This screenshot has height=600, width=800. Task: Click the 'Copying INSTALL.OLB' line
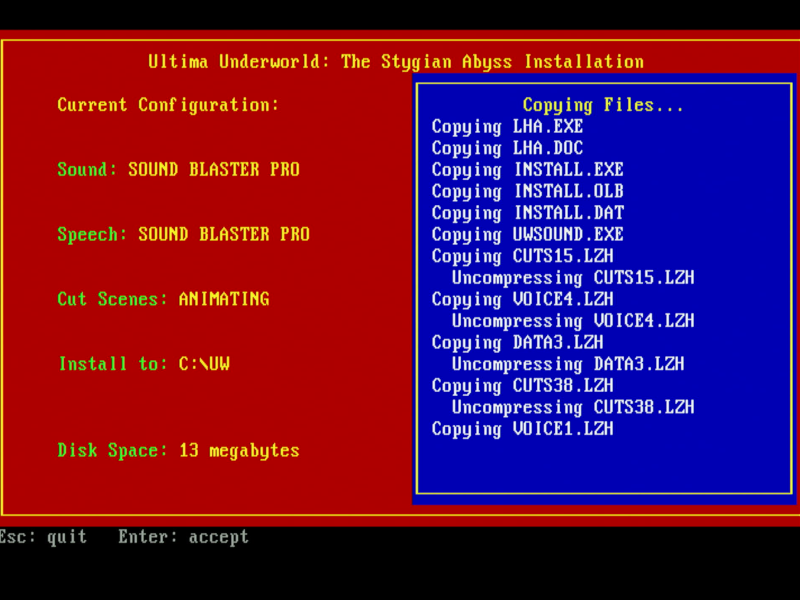pos(528,192)
